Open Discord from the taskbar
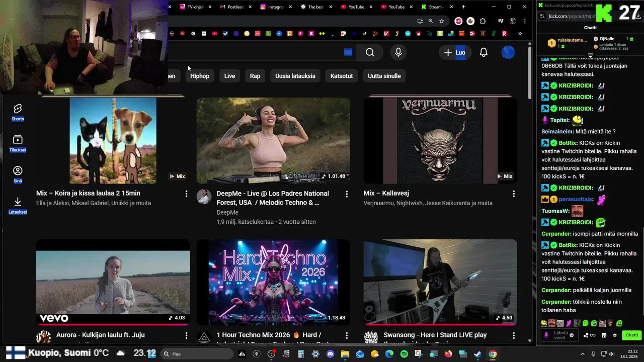Viewport: 644px width, 362px height. click(x=330, y=354)
